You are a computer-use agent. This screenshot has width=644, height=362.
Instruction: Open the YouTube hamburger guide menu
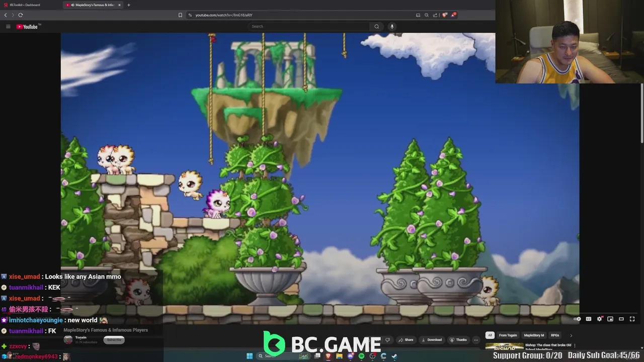point(8,27)
